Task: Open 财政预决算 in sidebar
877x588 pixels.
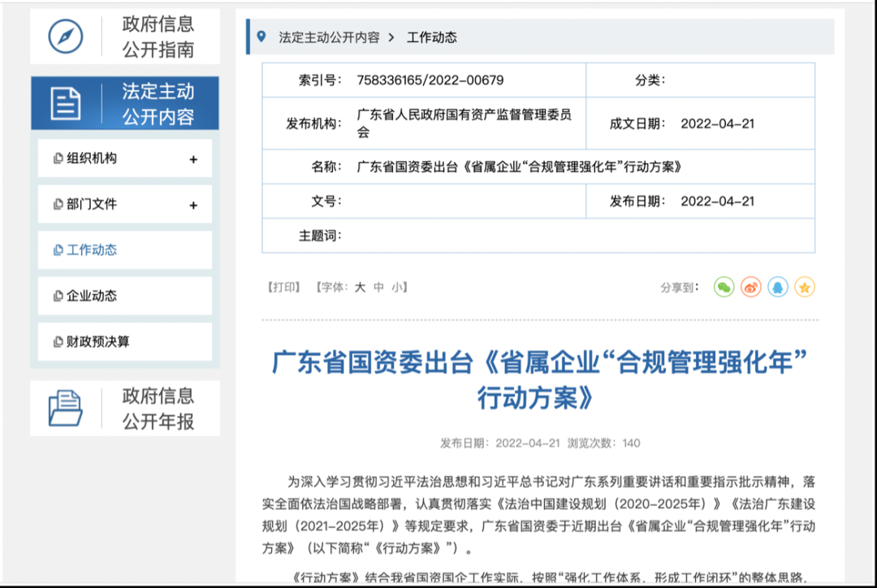Action: [x=125, y=342]
